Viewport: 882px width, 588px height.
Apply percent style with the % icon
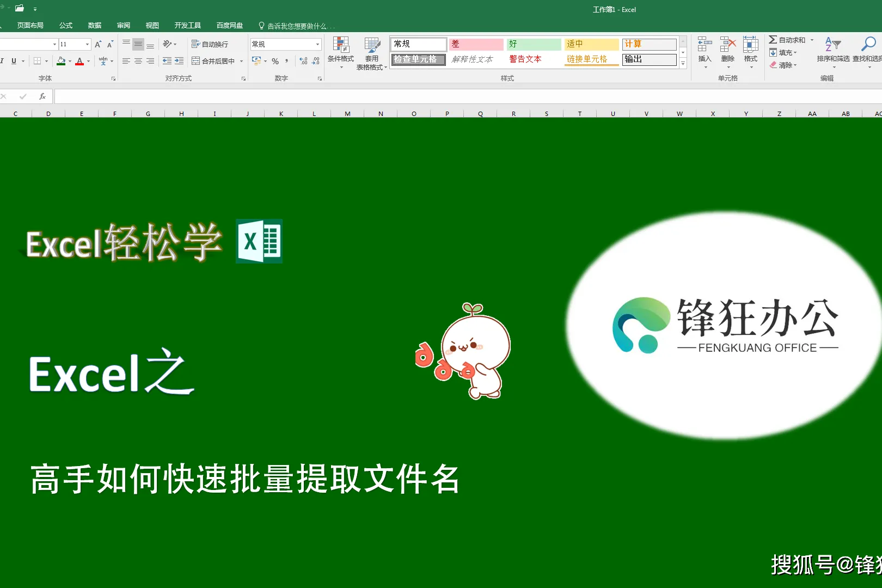click(x=275, y=61)
